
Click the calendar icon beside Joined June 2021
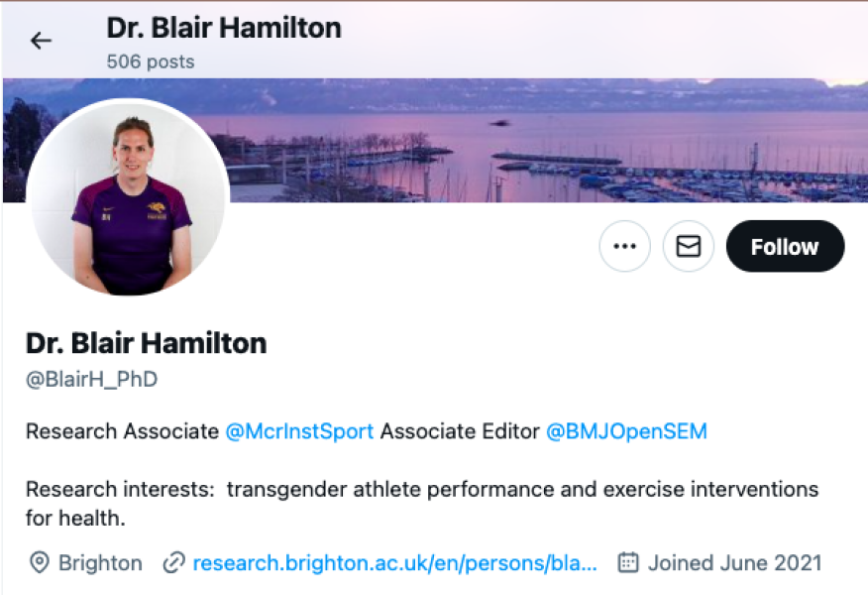point(627,563)
